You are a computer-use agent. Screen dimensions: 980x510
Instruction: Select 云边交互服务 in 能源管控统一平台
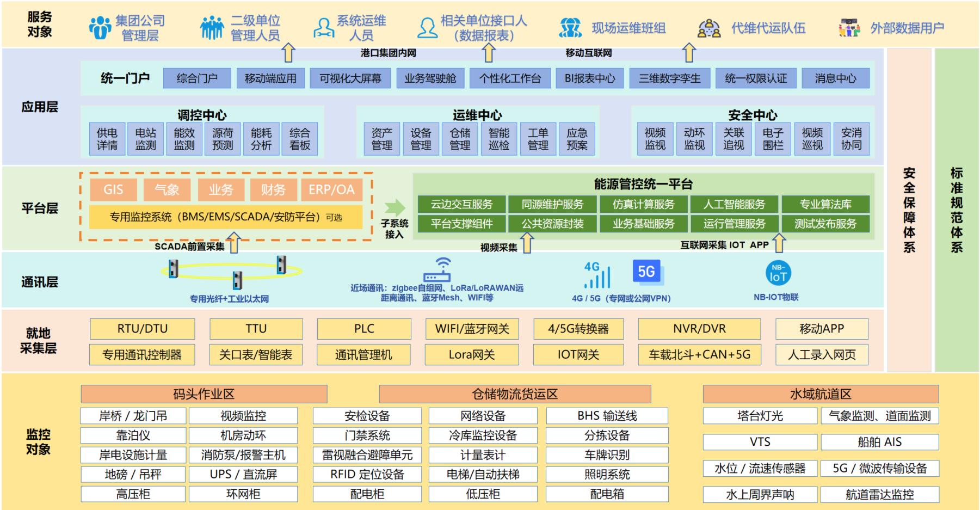461,204
